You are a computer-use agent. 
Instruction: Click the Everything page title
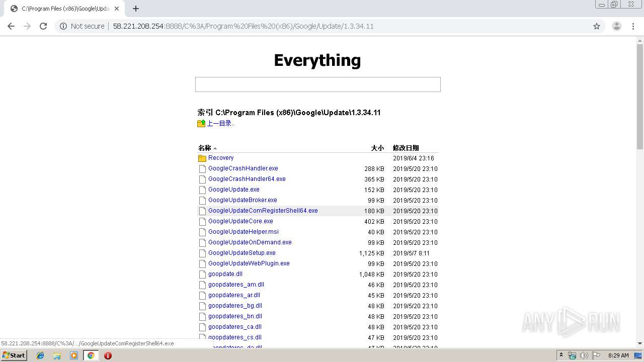(x=317, y=60)
